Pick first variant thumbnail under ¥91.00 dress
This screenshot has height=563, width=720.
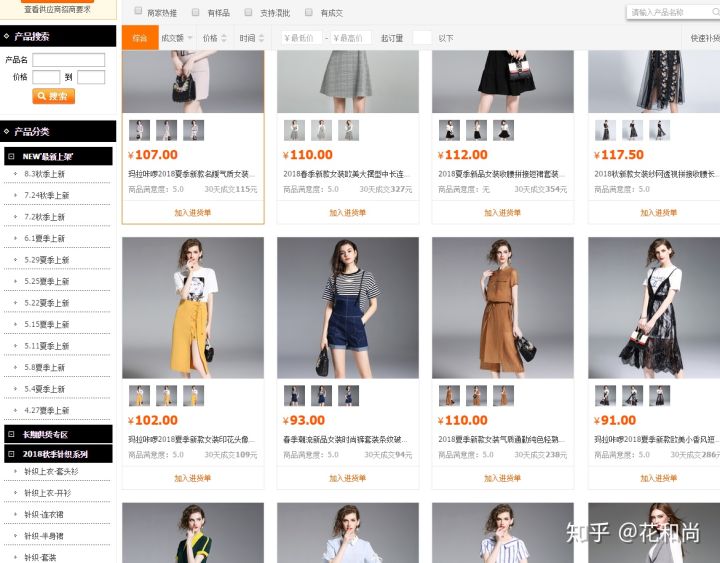[x=605, y=395]
